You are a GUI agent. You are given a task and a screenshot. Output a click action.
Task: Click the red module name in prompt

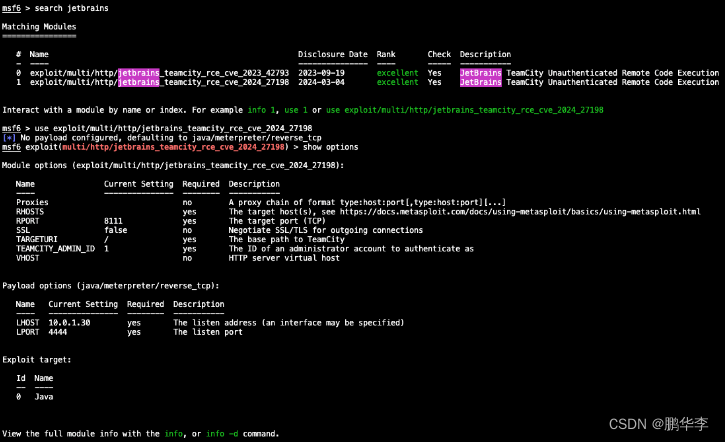click(173, 147)
